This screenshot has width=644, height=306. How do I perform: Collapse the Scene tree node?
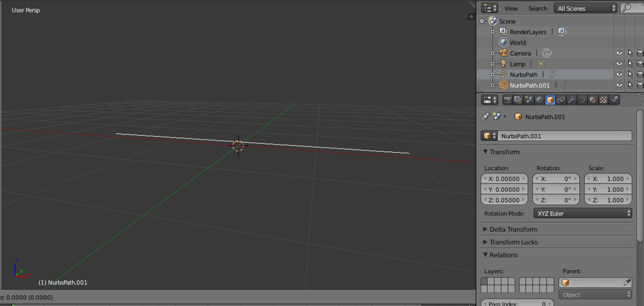point(482,21)
